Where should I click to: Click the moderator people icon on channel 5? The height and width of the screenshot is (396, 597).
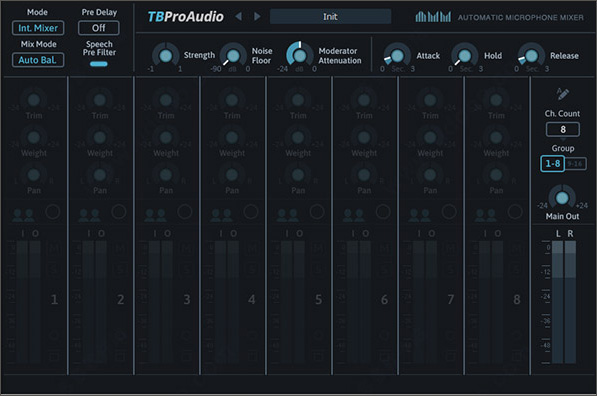point(287,215)
